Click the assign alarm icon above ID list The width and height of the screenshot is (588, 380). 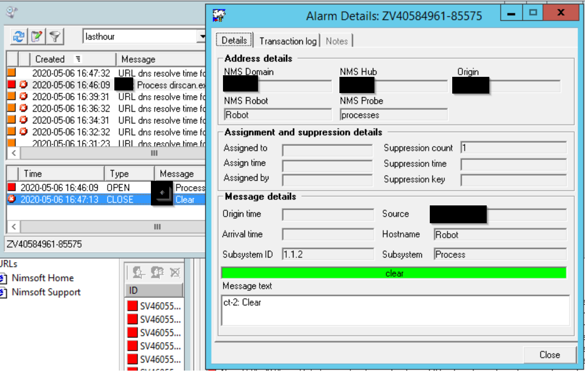pos(138,272)
